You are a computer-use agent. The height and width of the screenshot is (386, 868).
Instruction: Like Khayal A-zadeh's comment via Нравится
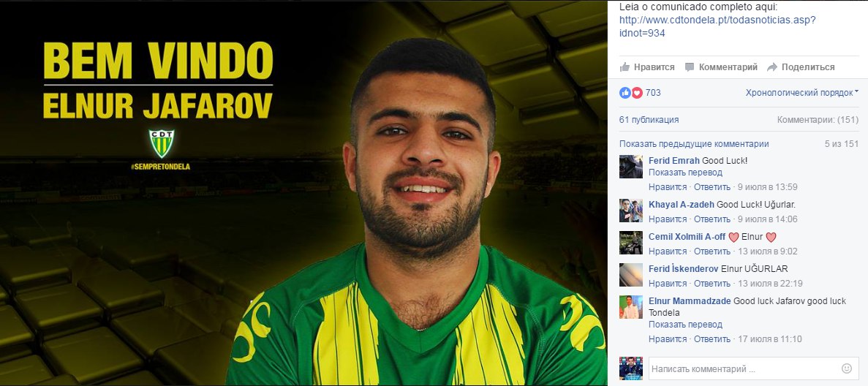668,219
